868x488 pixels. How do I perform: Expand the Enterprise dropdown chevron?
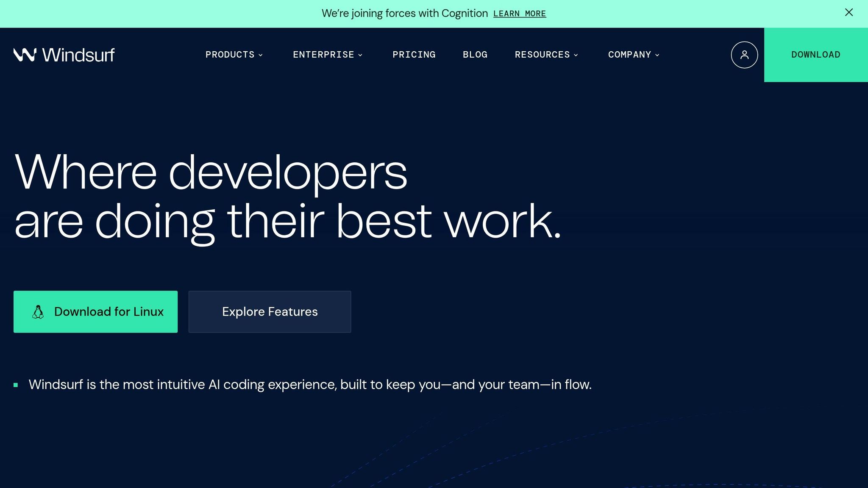(360, 55)
